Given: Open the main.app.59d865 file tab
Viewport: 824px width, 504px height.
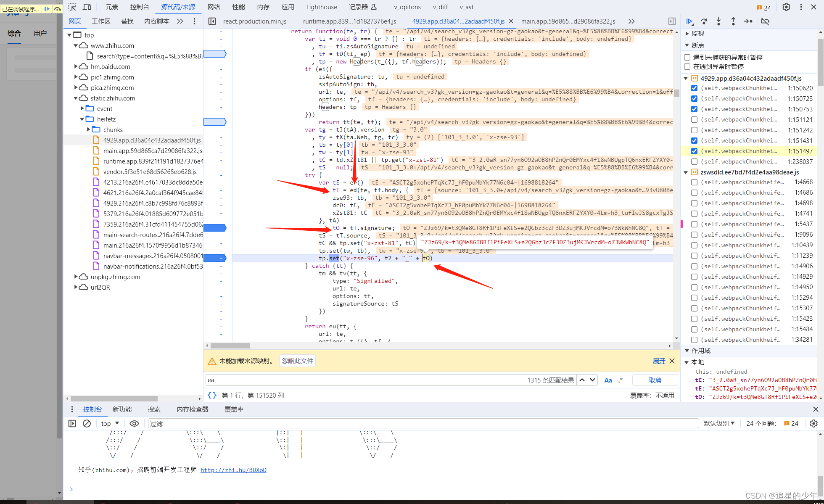Looking at the screenshot, I should [x=568, y=21].
